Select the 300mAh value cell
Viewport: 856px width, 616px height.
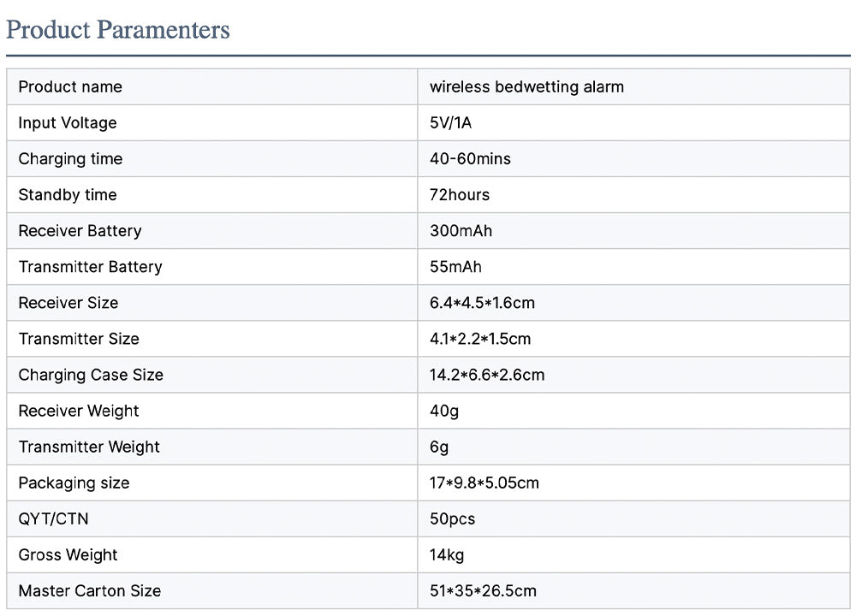coord(461,231)
